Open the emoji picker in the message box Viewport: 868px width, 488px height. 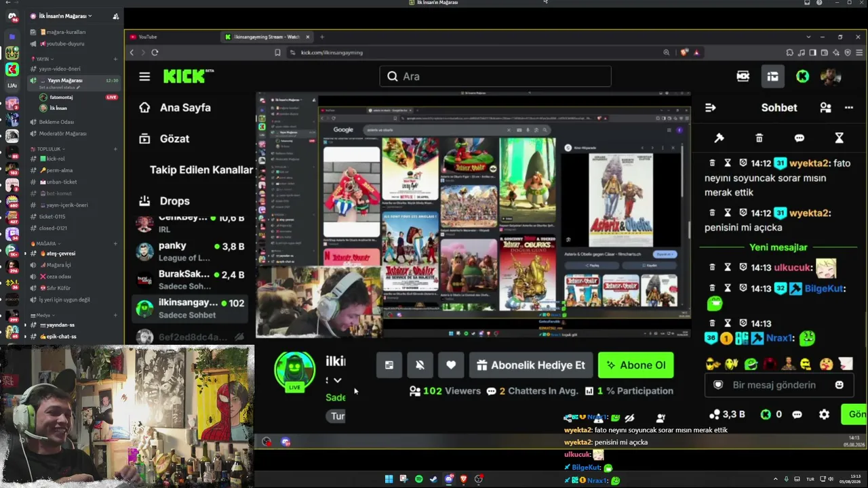coord(839,385)
